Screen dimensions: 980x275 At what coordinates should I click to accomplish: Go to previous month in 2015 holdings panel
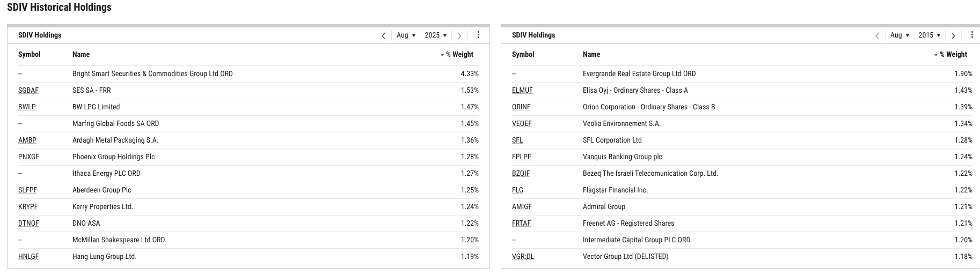tap(877, 35)
